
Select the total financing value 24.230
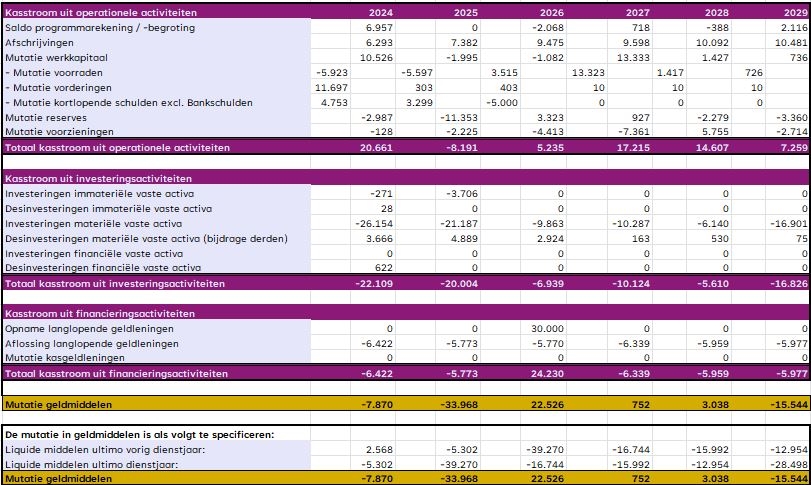click(x=549, y=373)
